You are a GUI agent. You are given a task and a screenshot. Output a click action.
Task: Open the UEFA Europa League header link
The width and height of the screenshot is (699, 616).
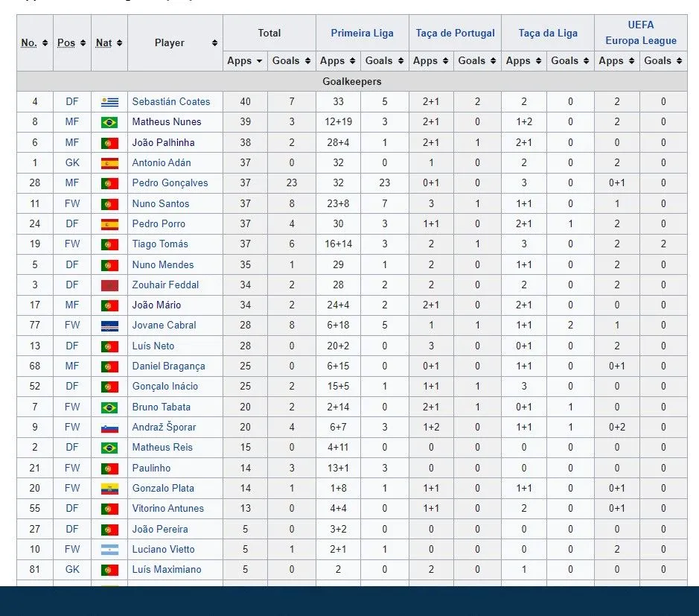tap(640, 33)
